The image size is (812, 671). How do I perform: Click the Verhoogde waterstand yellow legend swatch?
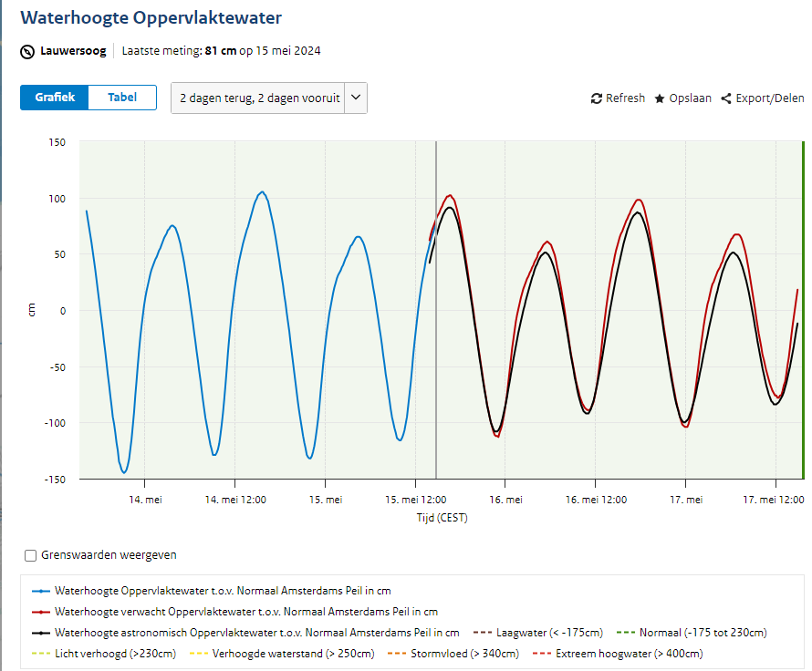[x=197, y=654]
